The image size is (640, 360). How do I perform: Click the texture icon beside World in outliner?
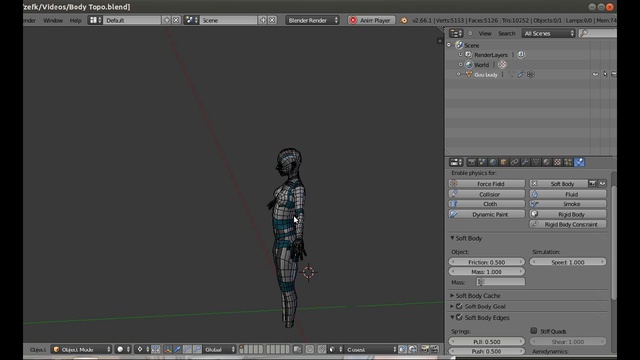point(502,64)
